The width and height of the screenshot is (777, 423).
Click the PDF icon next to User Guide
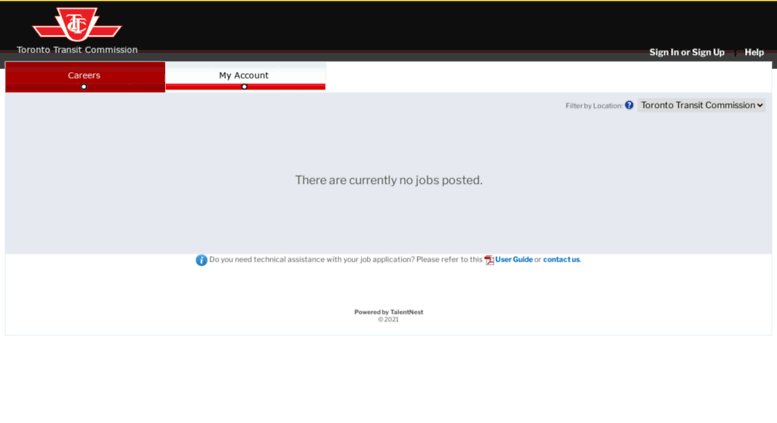pyautogui.click(x=489, y=260)
